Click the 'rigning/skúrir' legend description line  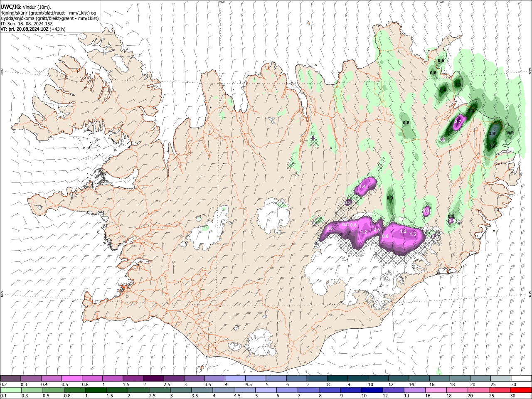49,13
